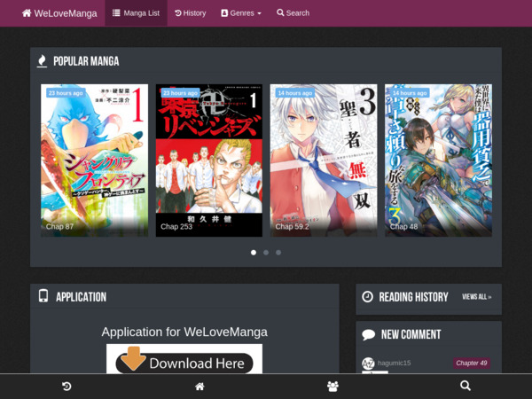Click the clock icon beside Reading History

coord(367,296)
